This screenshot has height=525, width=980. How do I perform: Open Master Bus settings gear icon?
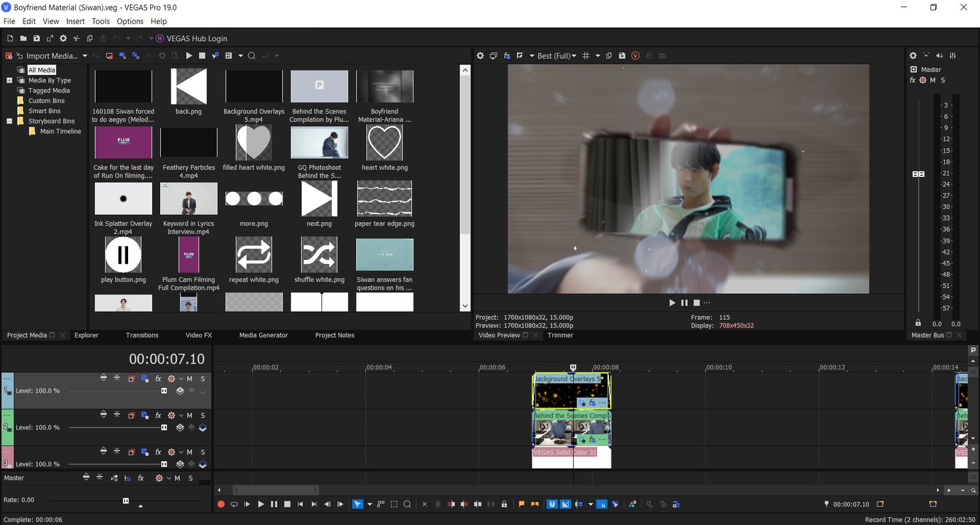913,56
